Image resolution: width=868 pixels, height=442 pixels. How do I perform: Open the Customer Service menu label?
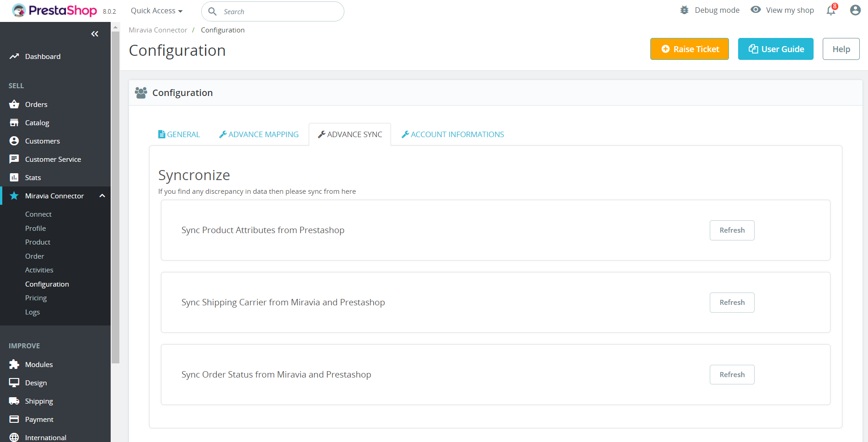[x=53, y=159]
